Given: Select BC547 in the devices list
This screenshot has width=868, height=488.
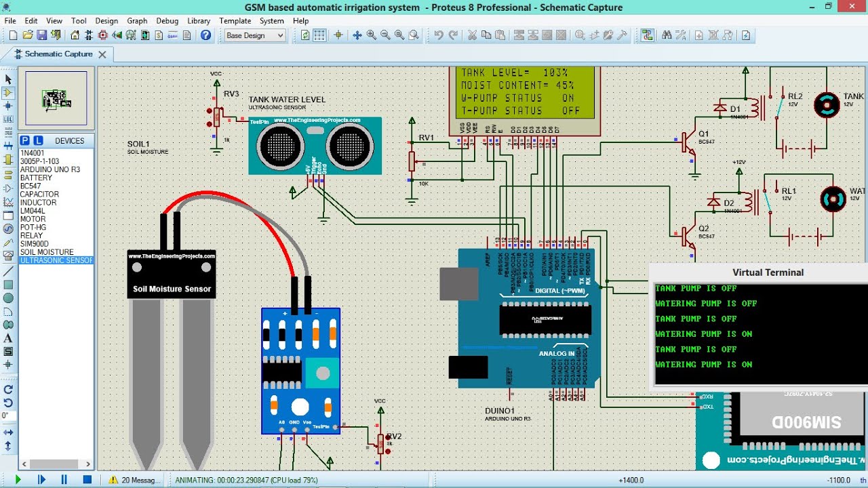Looking at the screenshot, I should pyautogui.click(x=56, y=186).
